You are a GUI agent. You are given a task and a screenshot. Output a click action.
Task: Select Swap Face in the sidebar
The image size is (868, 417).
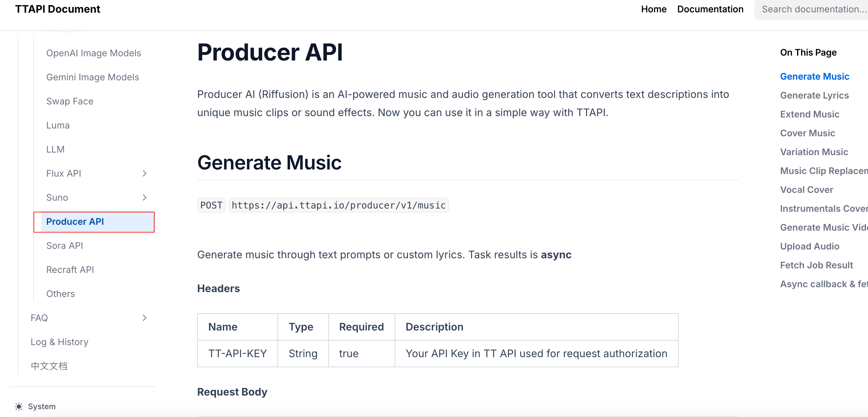coord(69,101)
